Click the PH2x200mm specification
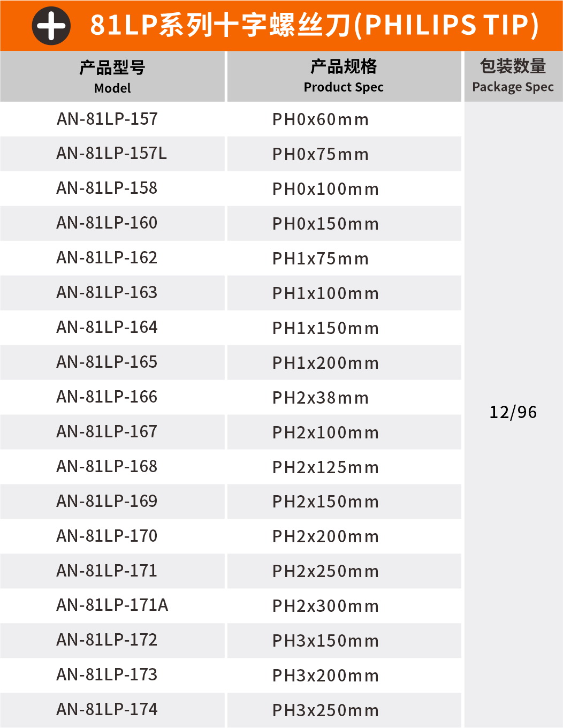563x728 pixels. click(x=325, y=536)
